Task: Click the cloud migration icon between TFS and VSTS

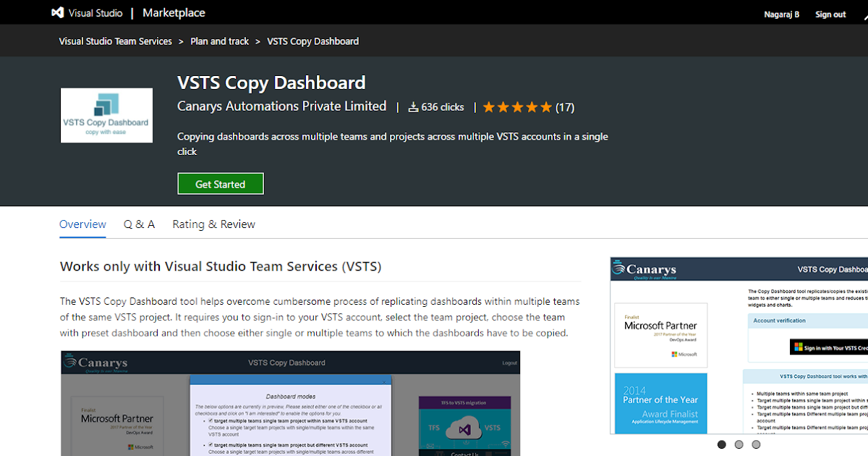Action: tap(464, 426)
